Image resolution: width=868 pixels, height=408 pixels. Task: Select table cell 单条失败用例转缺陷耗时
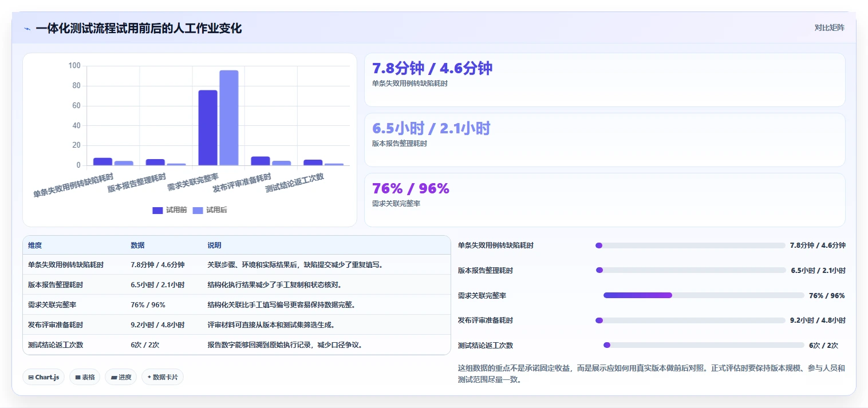tap(66, 264)
